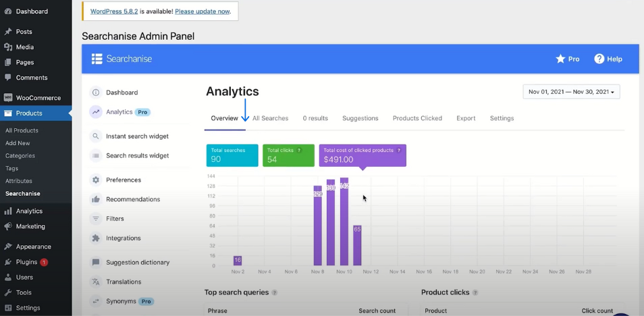Click the Recommendations thumbs-up icon
The width and height of the screenshot is (644, 316).
(96, 199)
